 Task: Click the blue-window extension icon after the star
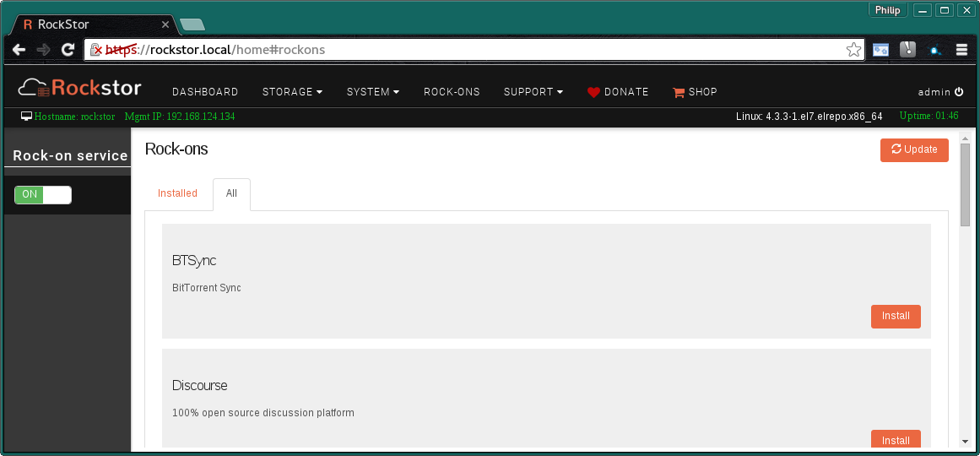(880, 50)
